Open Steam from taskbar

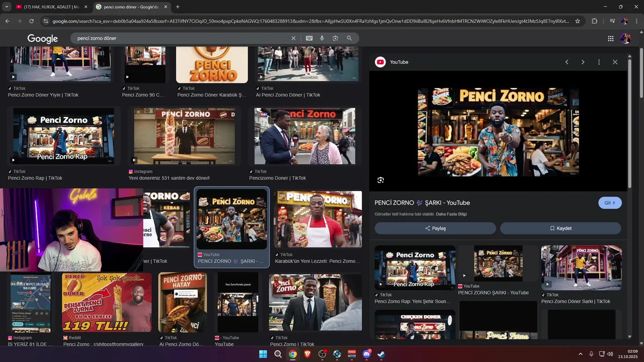381,354
